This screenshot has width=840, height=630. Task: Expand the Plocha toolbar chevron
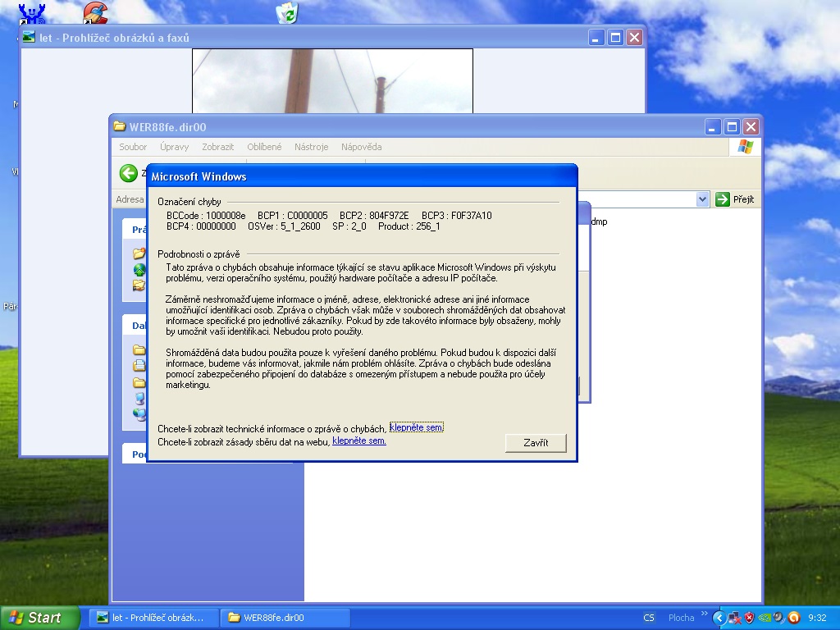pos(704,614)
